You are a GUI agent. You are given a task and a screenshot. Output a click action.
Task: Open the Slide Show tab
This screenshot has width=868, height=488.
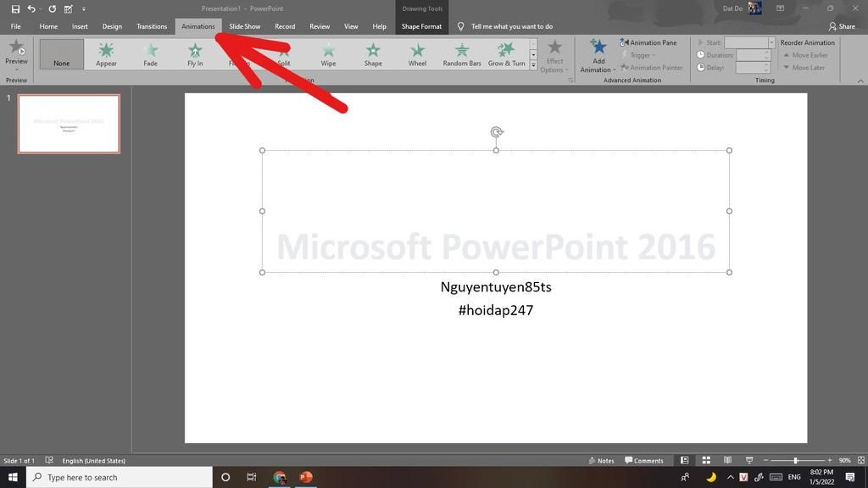(245, 26)
